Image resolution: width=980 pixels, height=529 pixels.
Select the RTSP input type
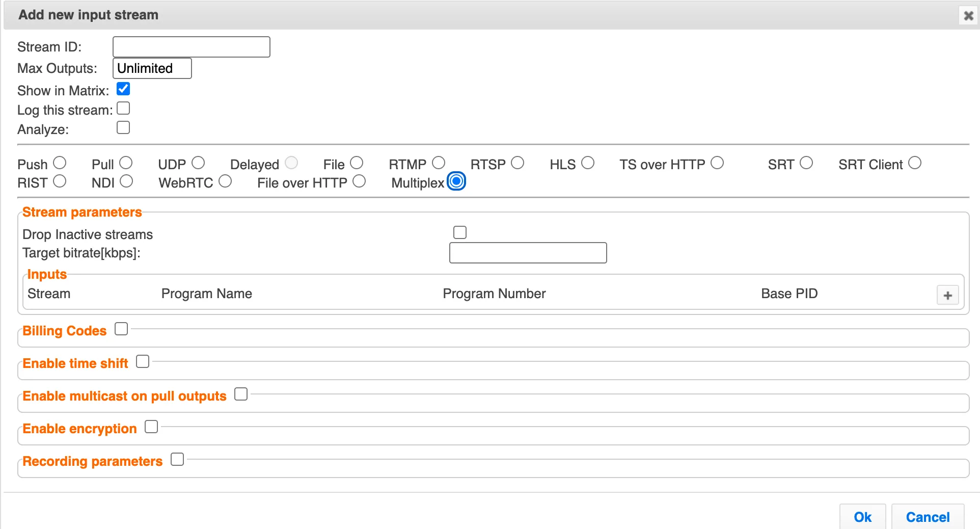[x=518, y=163]
